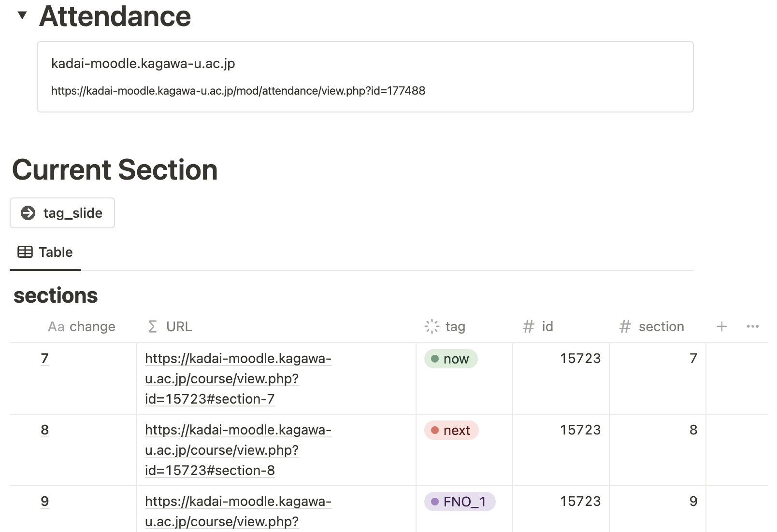Add a new property column with plus
The width and height of the screenshot is (777, 532).
(x=721, y=327)
